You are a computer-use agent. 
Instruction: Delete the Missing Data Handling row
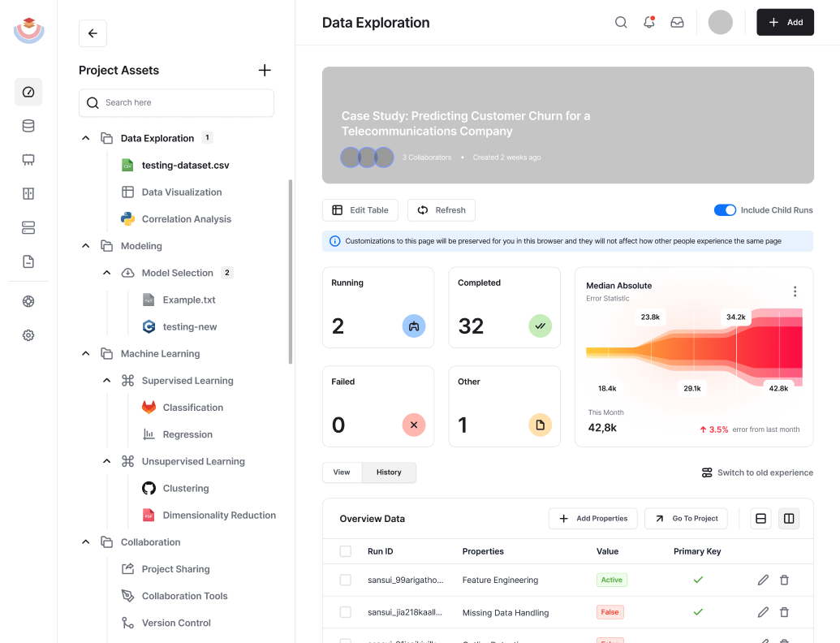(784, 612)
